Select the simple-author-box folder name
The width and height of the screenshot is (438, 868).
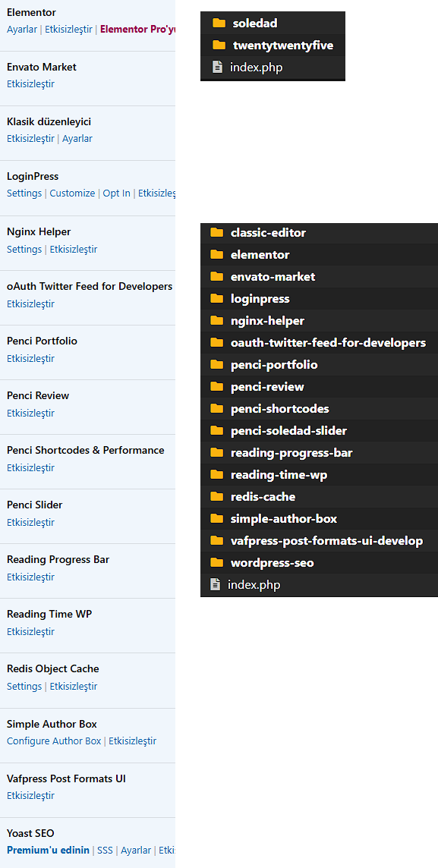coord(283,519)
